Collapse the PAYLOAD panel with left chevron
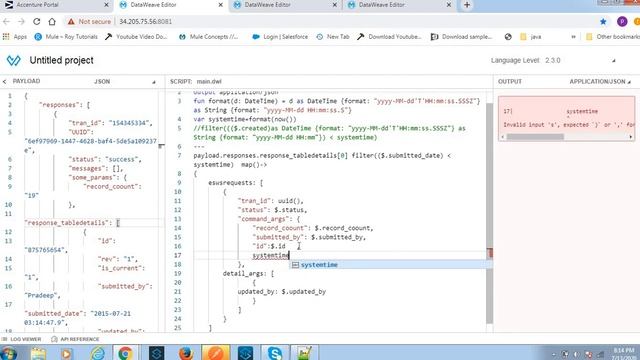 (x=4, y=82)
